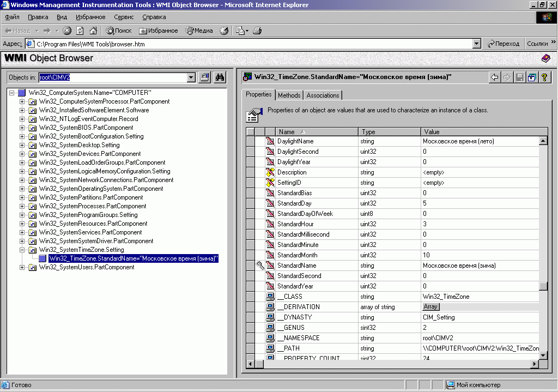Click the save object floppy icon
The image size is (558, 392).
[x=519, y=77]
